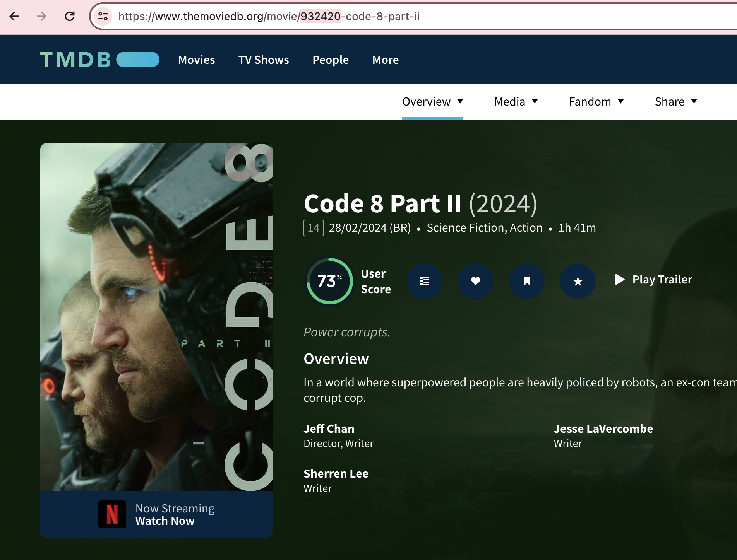Add to watchlist with bookmark icon
This screenshot has width=737, height=560.
[527, 281]
